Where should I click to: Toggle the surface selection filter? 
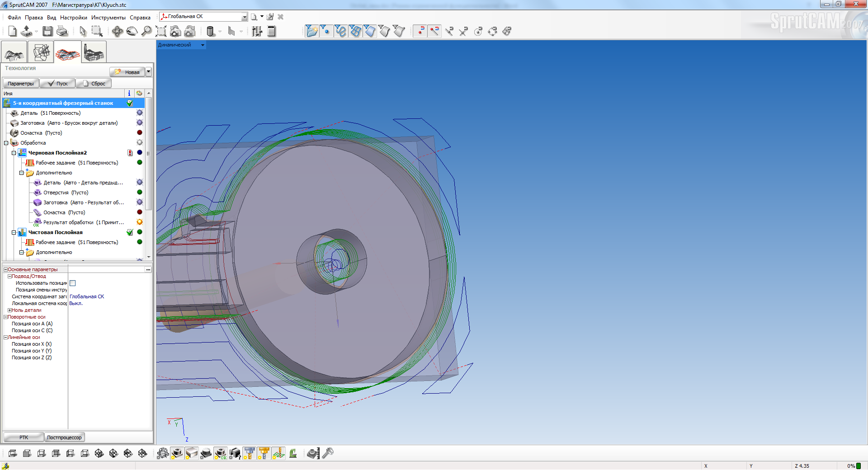(x=370, y=31)
